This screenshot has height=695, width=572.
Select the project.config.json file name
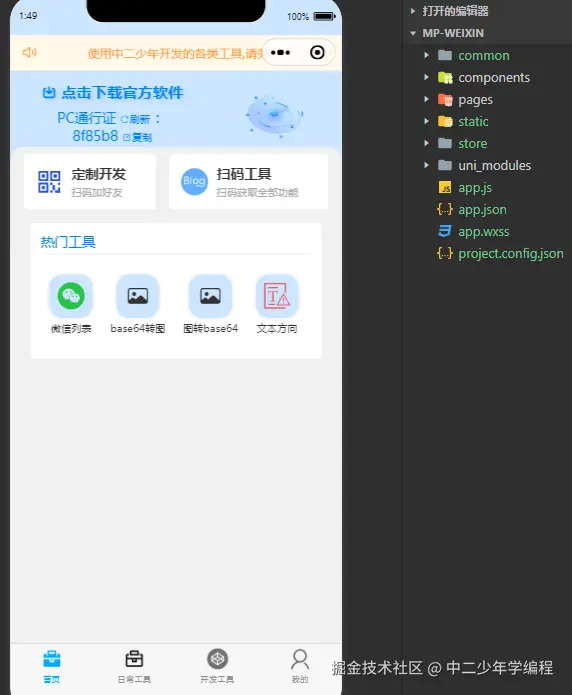(511, 254)
